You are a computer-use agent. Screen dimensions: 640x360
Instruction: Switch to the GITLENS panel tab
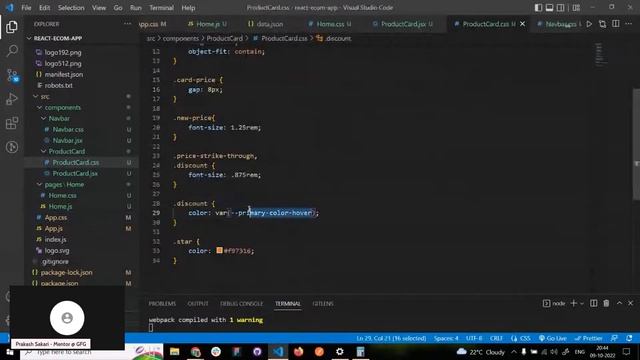coord(323,304)
